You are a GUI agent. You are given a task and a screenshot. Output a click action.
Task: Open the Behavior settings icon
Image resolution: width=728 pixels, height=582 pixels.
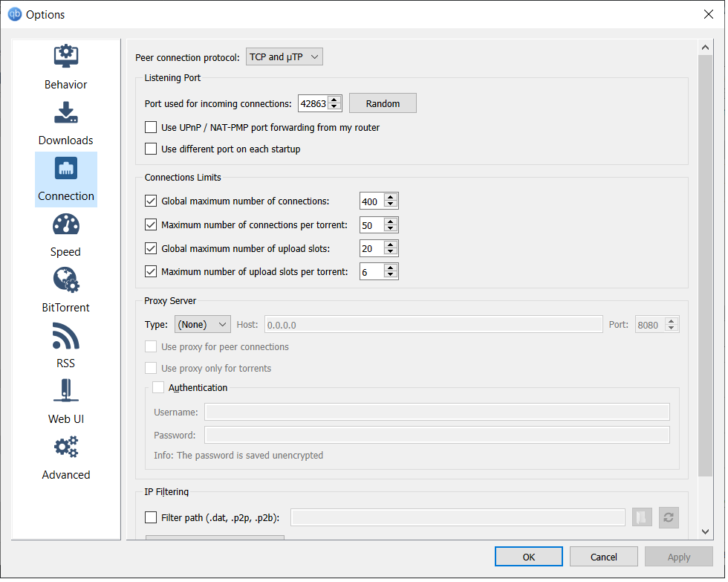tap(66, 56)
